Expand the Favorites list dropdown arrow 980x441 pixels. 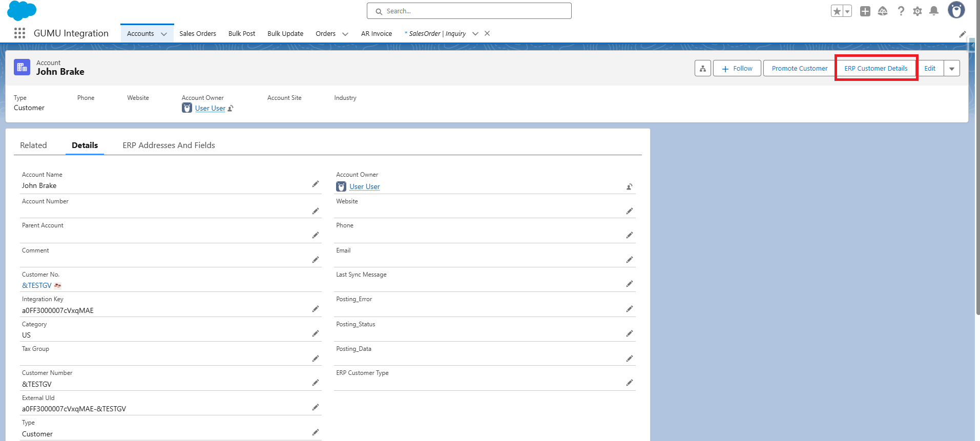coord(847,11)
